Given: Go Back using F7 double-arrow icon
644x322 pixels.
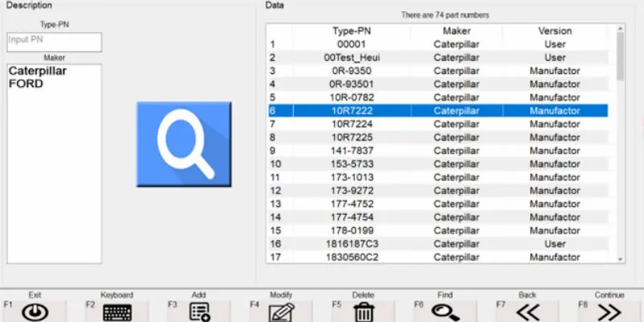Looking at the screenshot, I should click(x=527, y=313).
